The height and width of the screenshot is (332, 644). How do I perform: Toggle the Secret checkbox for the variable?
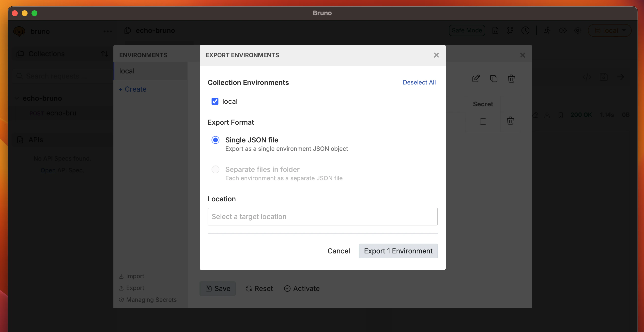483,122
